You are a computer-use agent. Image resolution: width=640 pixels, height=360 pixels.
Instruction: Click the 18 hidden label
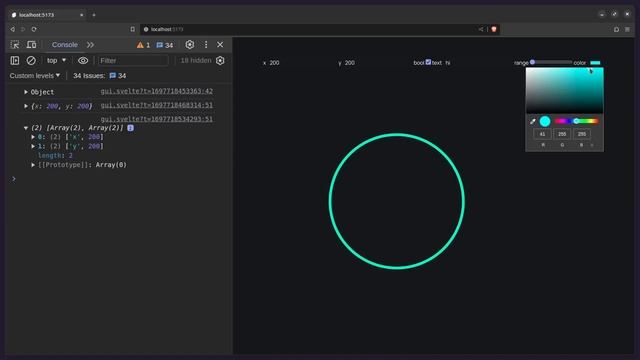click(196, 60)
